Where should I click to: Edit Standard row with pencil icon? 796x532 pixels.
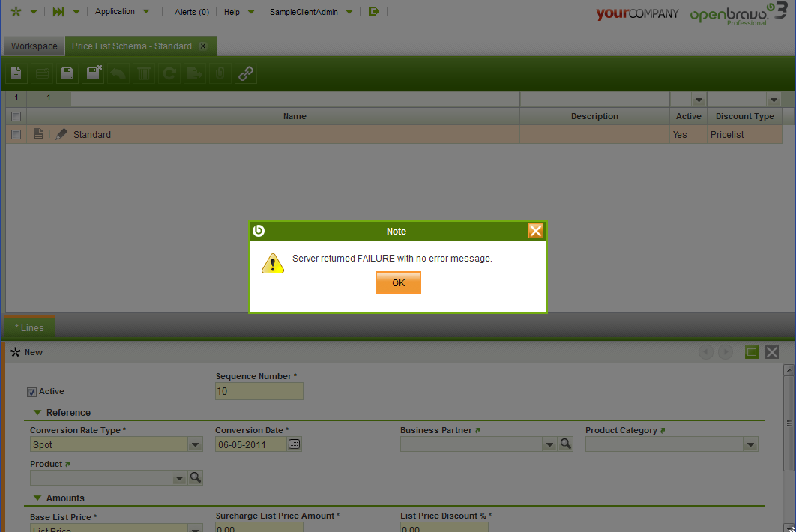pos(61,134)
